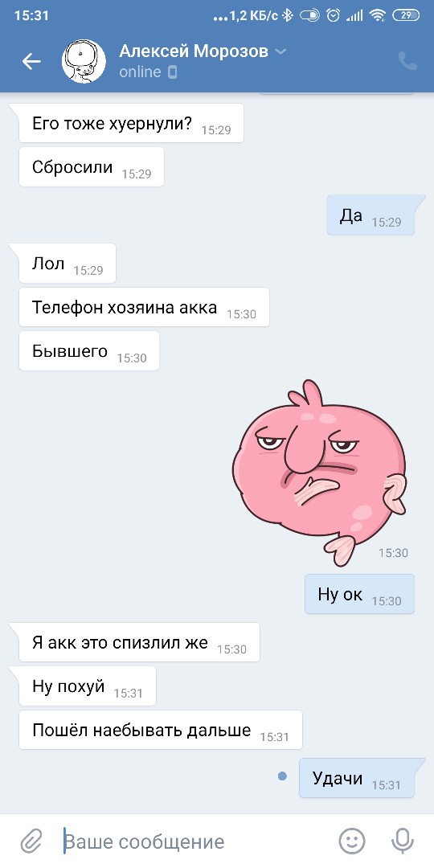The width and height of the screenshot is (434, 868).
Task: Open the emoji and stickers picker
Action: [x=351, y=842]
